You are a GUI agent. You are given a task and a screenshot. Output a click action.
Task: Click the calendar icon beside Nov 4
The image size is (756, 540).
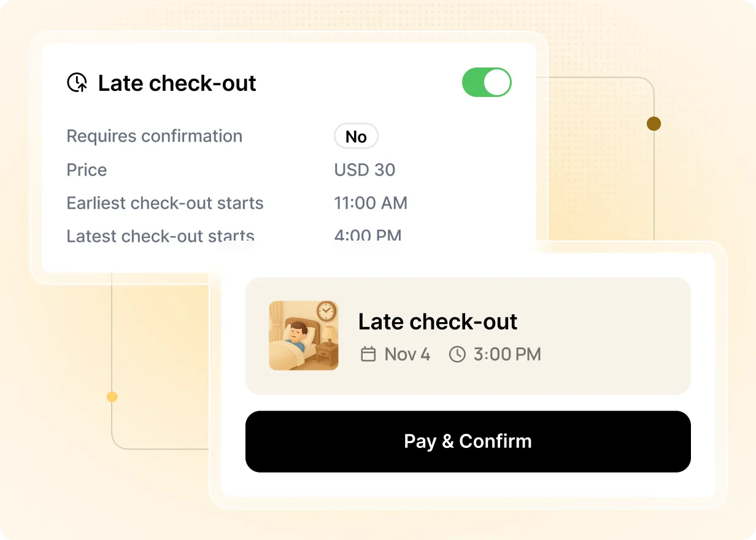pyautogui.click(x=368, y=354)
